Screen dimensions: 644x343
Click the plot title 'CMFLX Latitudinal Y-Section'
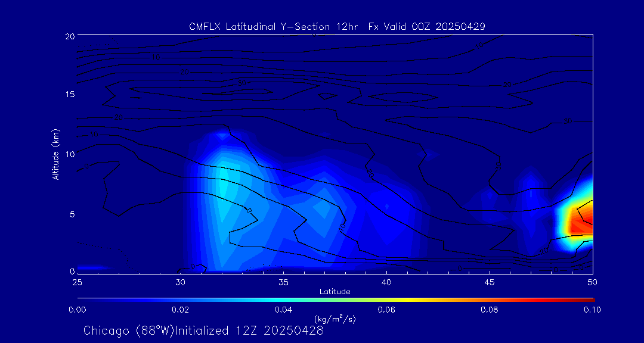pyautogui.click(x=259, y=27)
